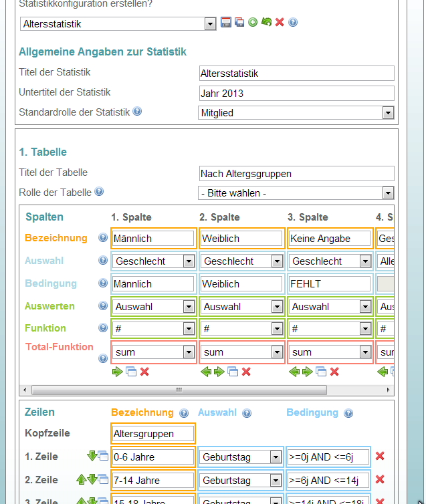Click the Titel der Statistik input field
This screenshot has height=504, width=426.
[x=296, y=74]
